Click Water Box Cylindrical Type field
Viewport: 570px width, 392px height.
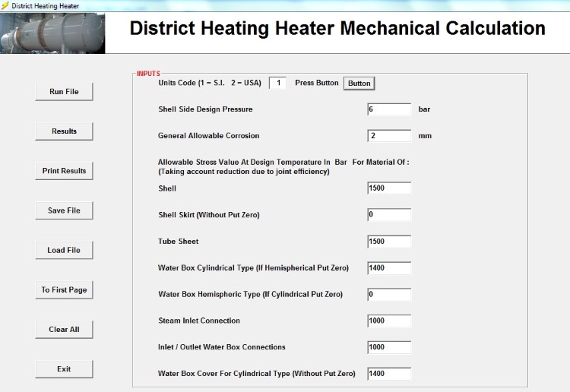(x=389, y=267)
